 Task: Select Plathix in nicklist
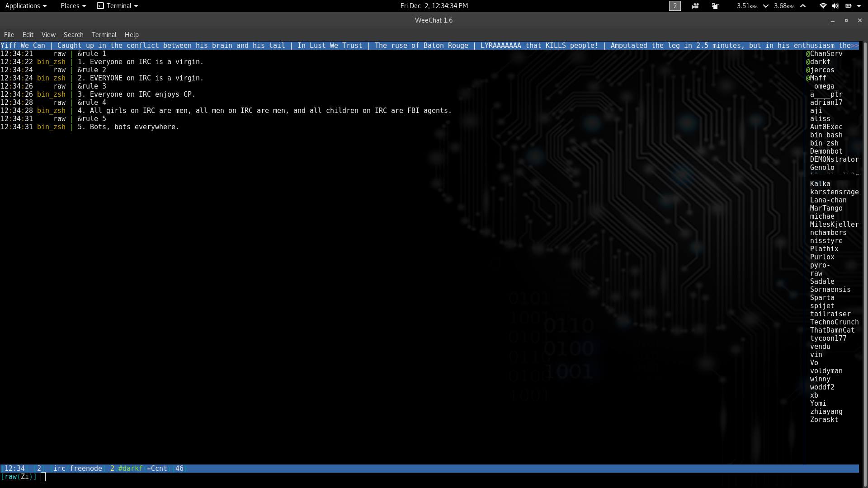(824, 249)
